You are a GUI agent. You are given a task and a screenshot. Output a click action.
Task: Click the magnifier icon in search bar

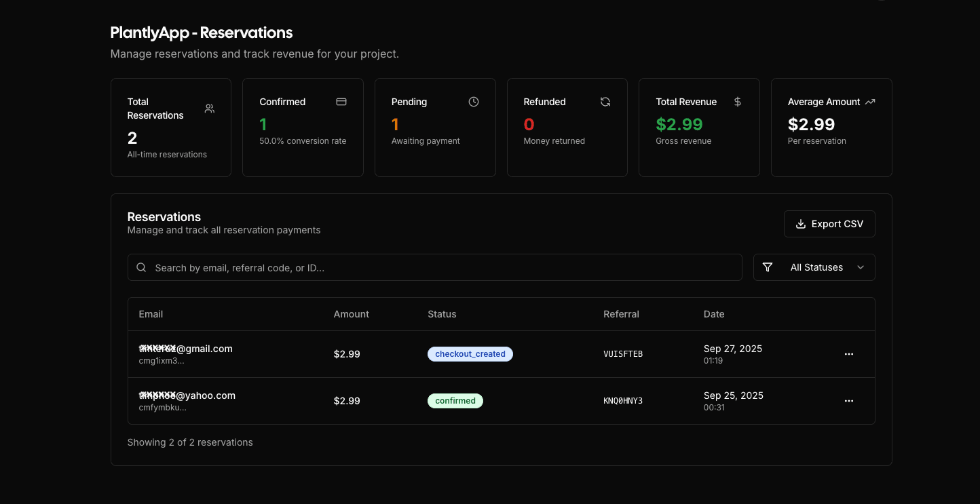[x=142, y=267]
